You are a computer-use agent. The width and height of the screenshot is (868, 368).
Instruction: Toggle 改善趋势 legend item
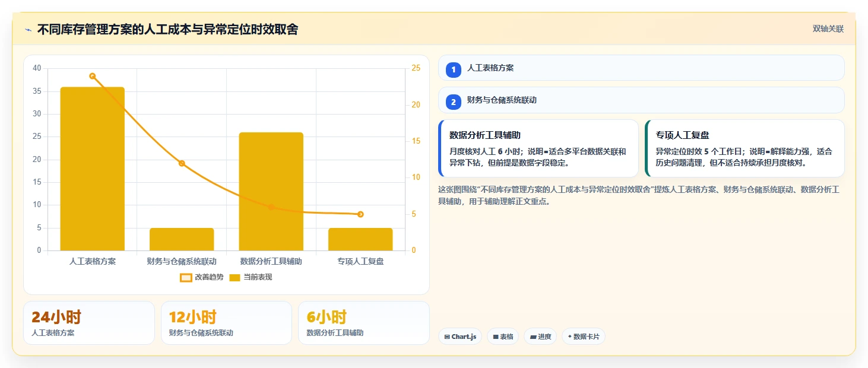(202, 277)
